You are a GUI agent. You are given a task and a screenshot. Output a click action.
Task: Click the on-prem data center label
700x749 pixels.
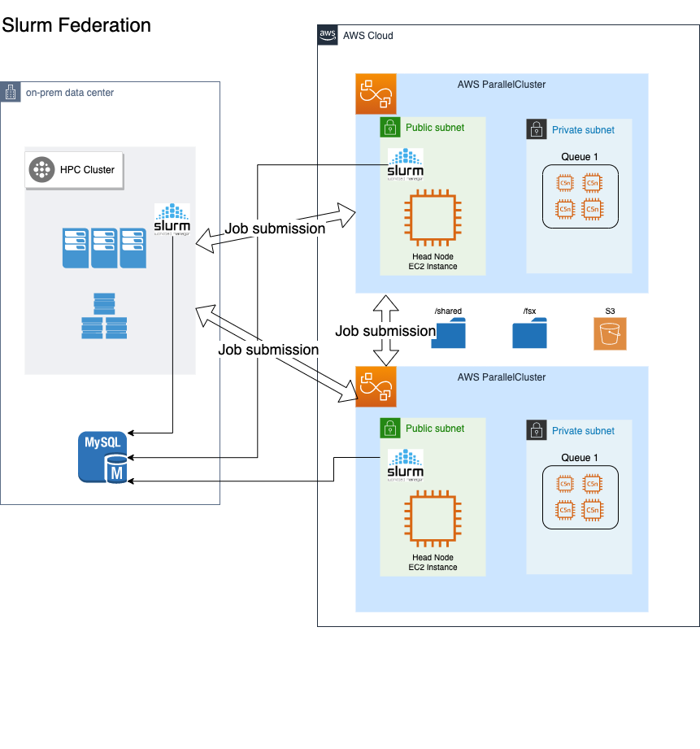[x=70, y=93]
